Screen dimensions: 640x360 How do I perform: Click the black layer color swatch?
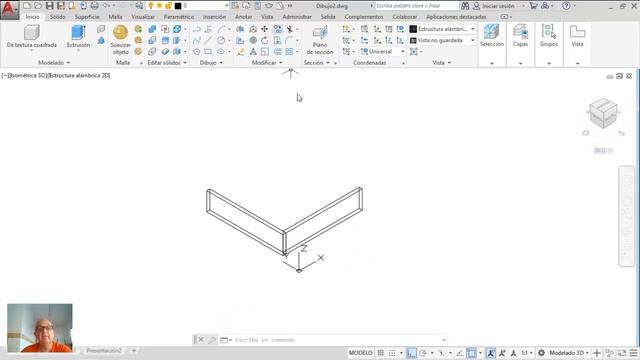[178, 6]
